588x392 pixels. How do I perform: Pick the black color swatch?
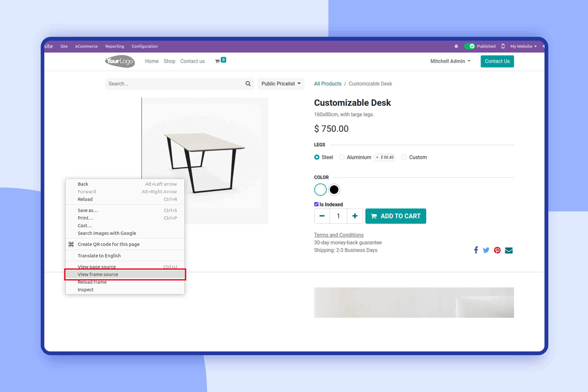tap(334, 190)
